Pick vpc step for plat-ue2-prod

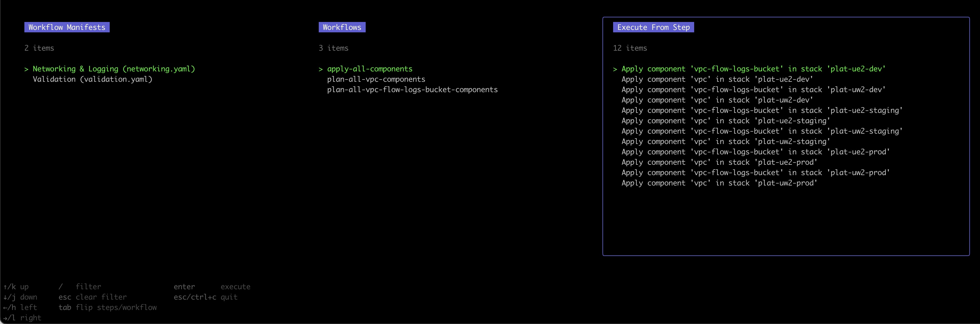(719, 162)
